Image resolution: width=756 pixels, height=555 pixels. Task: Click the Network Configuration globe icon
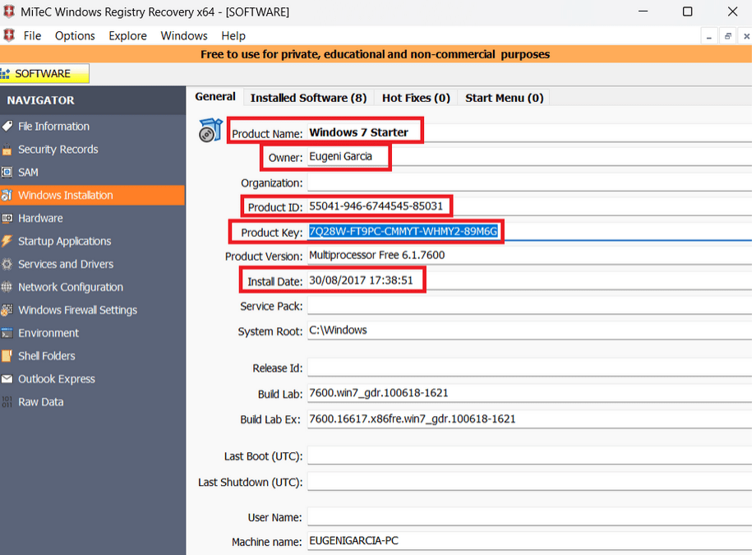click(x=7, y=287)
